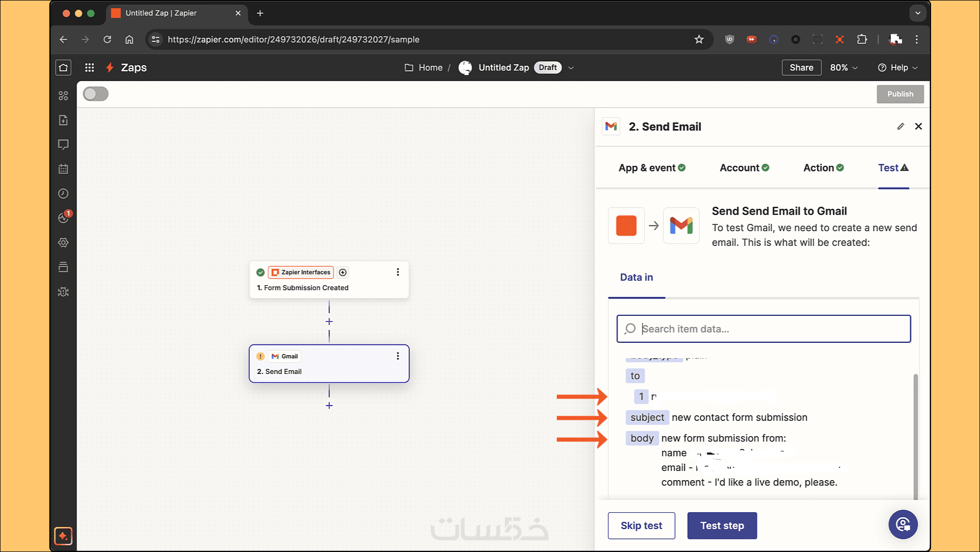Expand the Untitled Zap Draft chevron
This screenshot has width=980, height=552.
571,68
